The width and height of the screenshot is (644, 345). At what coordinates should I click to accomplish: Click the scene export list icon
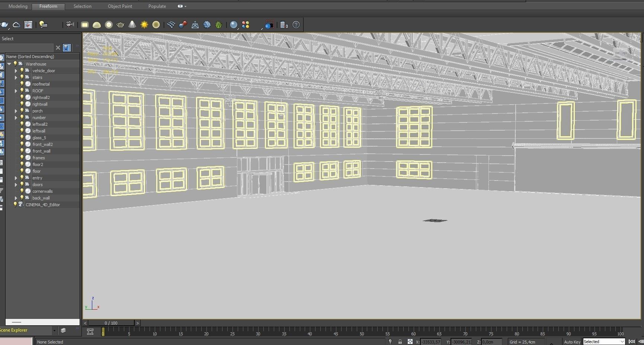284,25
